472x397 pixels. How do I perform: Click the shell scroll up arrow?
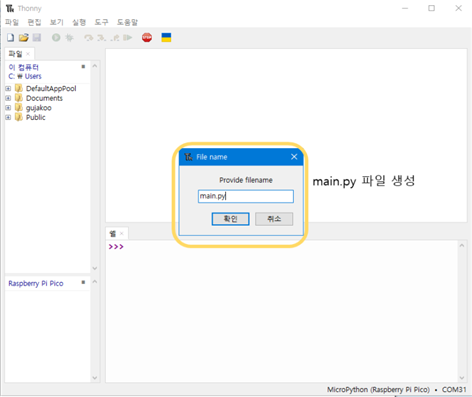(462, 246)
